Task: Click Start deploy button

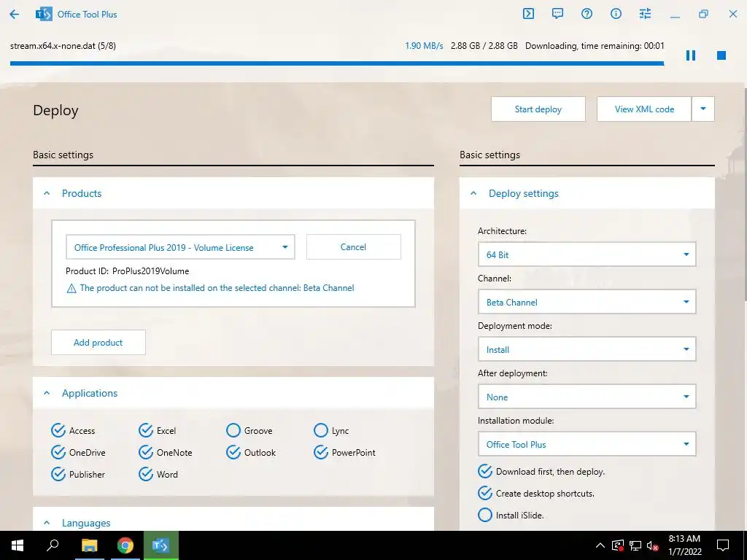Action: (538, 109)
